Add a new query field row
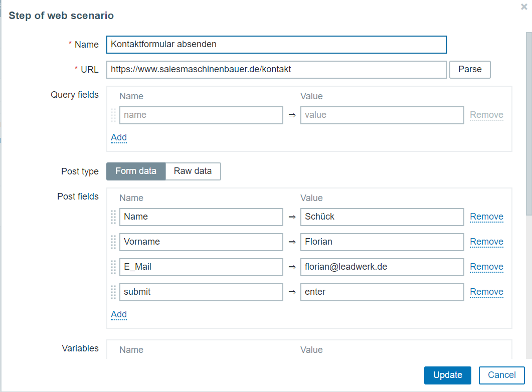This screenshot has height=392, width=532. (119, 137)
